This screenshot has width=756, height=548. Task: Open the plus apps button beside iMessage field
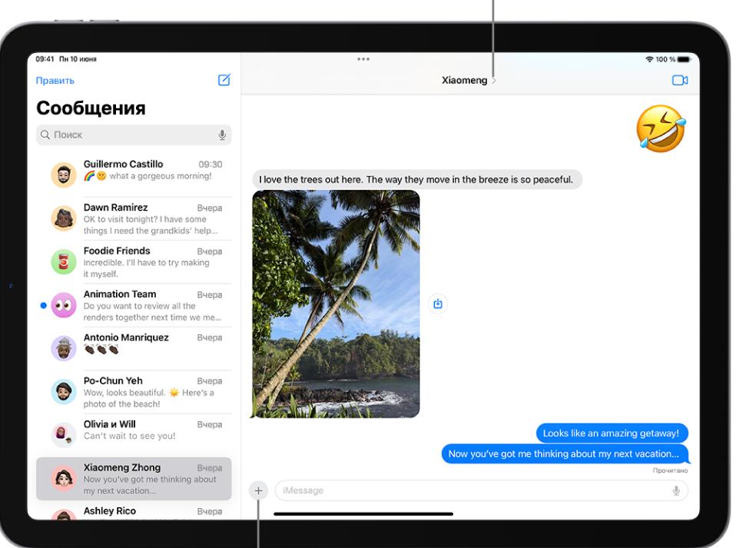tap(258, 490)
